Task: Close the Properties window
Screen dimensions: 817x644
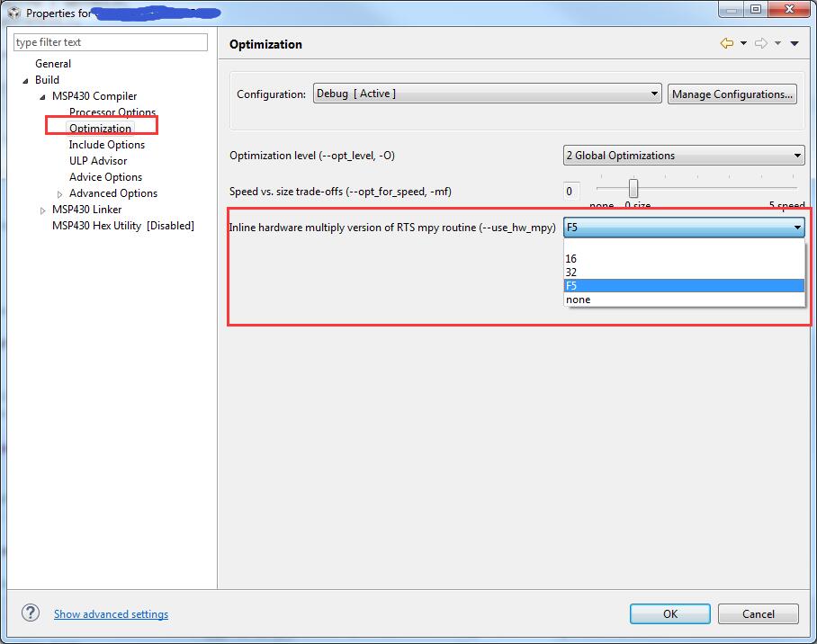Action: pyautogui.click(x=789, y=10)
